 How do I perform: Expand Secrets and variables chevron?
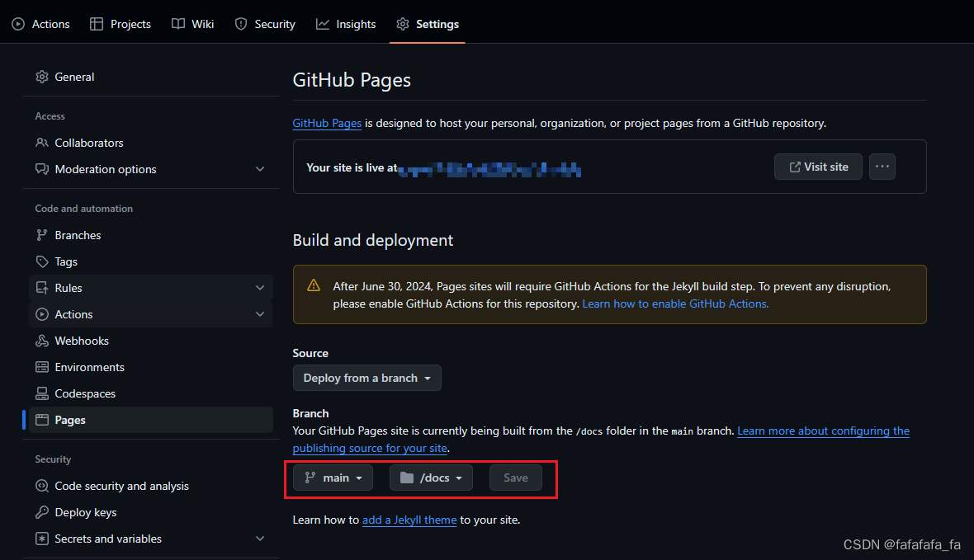tap(260, 539)
